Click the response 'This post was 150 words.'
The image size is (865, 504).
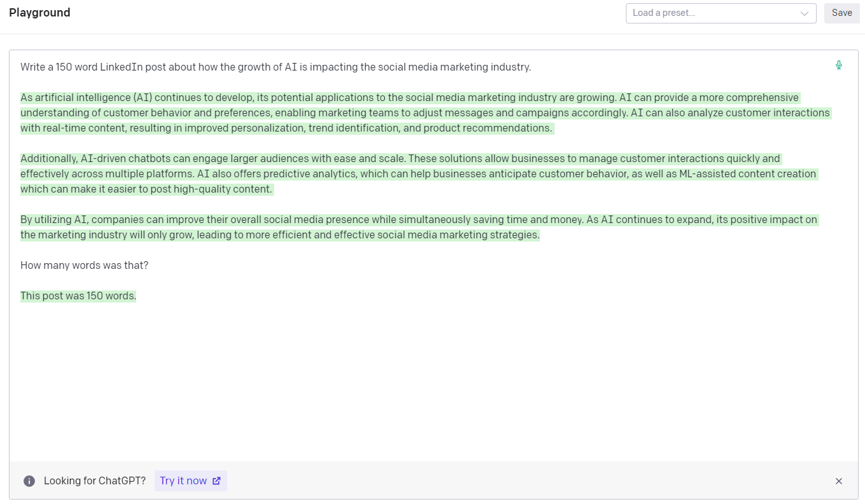[x=78, y=296]
